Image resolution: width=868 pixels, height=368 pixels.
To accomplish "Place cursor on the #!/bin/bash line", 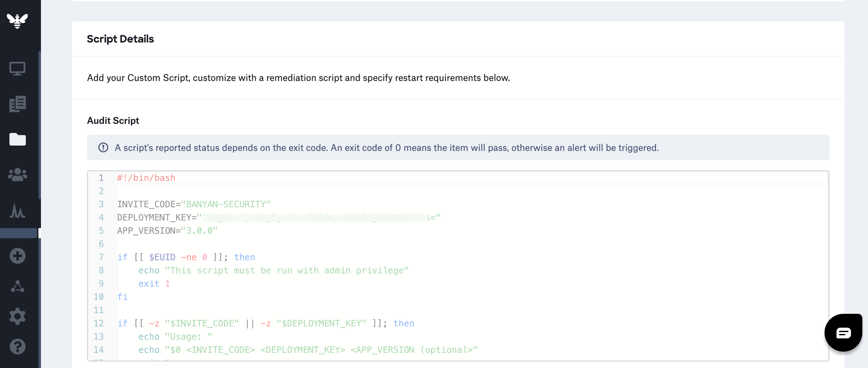I will (x=146, y=178).
